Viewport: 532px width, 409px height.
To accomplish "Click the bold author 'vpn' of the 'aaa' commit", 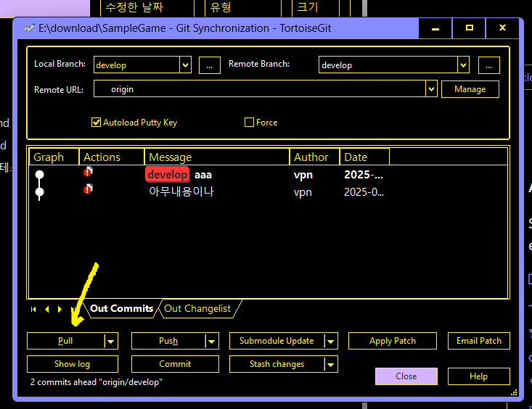I will coord(303,175).
